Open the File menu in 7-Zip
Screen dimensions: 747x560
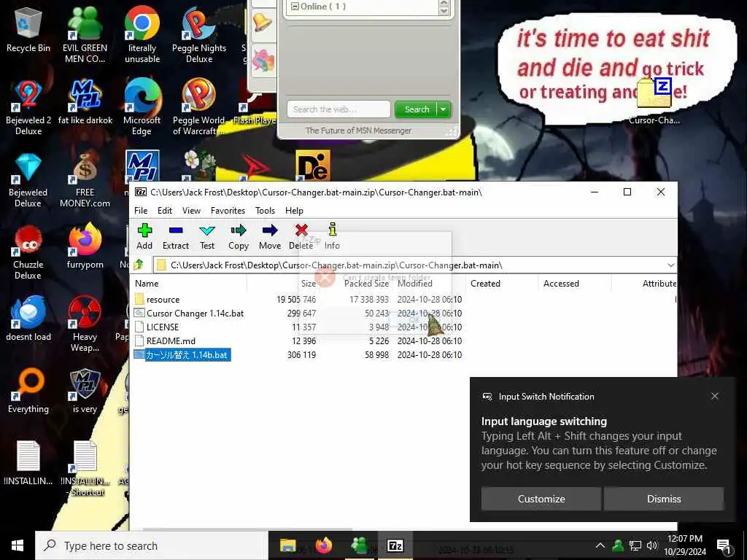pos(141,211)
